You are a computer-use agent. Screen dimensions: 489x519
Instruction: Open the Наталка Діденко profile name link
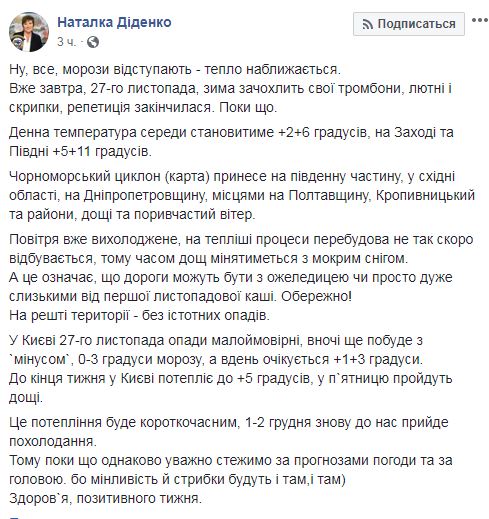pyautogui.click(x=114, y=22)
